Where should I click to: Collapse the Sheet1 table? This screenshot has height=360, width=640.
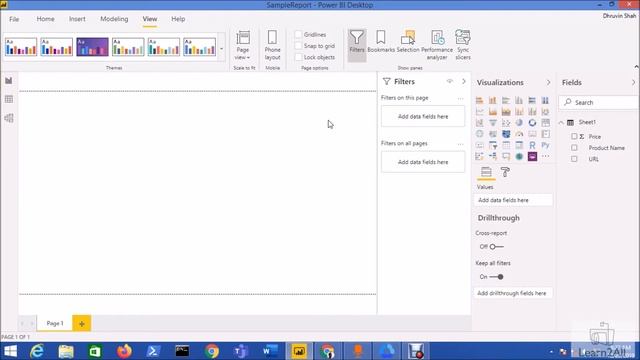click(x=562, y=122)
